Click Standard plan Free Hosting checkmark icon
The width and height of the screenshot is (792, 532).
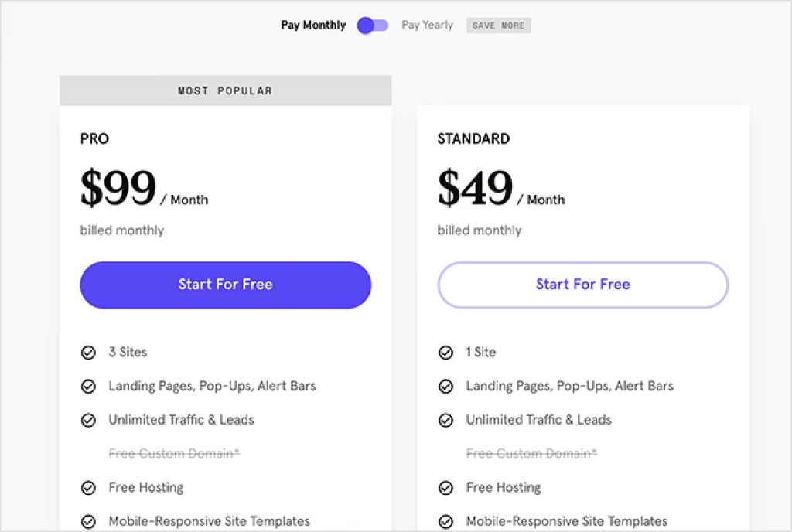[445, 488]
